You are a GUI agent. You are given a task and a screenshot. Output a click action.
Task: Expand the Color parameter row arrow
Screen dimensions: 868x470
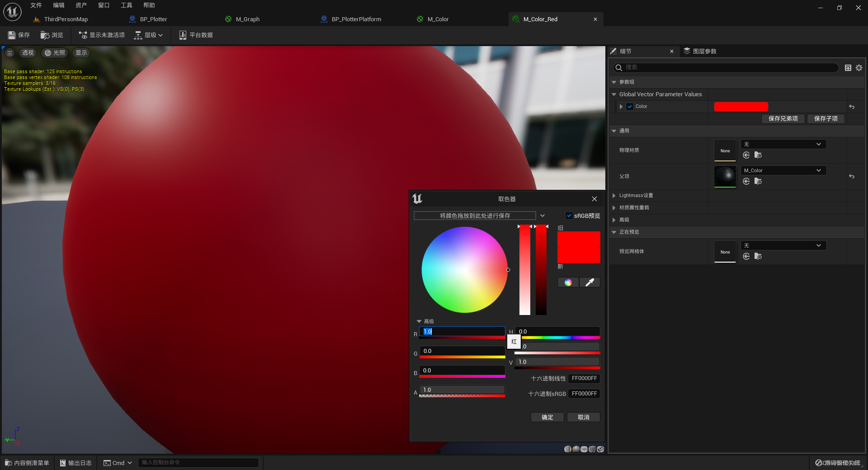coord(621,107)
